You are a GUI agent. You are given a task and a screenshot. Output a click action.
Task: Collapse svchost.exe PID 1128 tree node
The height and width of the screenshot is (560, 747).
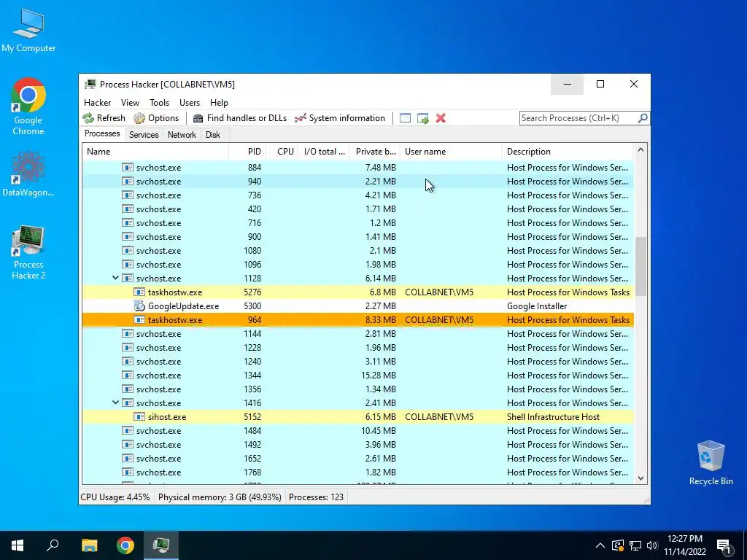115,278
